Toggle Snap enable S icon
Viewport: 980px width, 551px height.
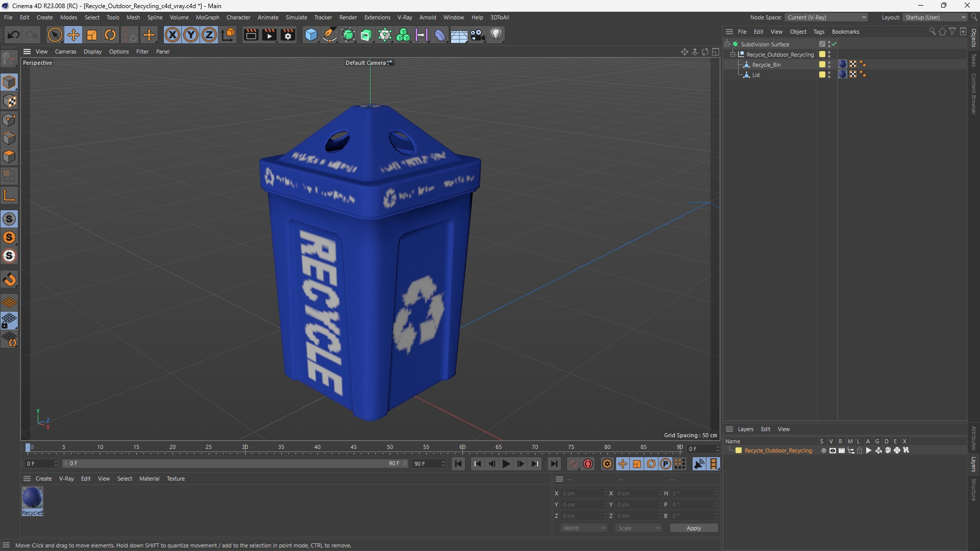tap(9, 219)
